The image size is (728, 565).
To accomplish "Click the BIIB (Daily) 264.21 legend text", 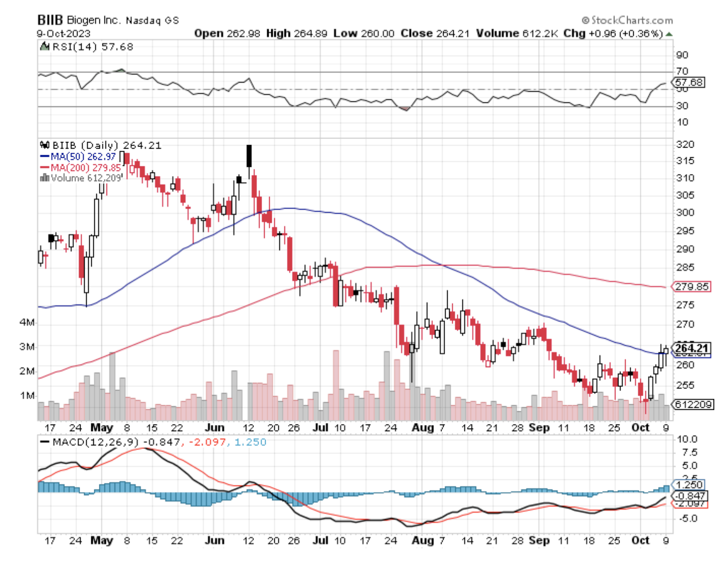I will point(107,145).
